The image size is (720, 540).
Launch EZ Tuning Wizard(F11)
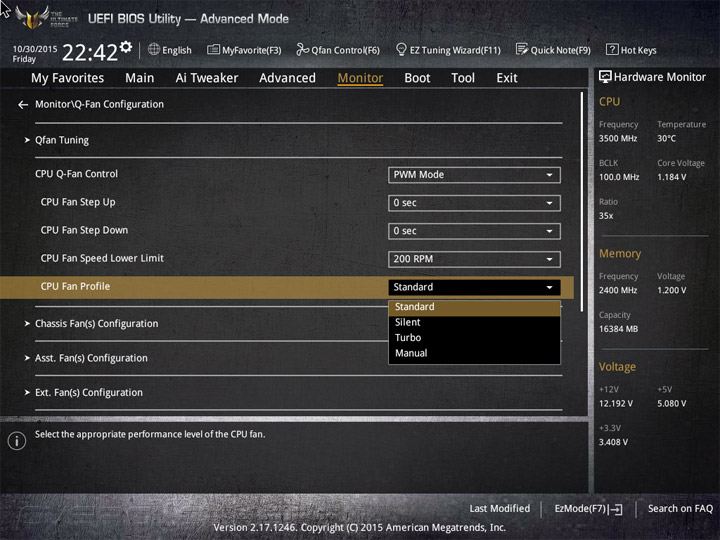click(x=448, y=50)
